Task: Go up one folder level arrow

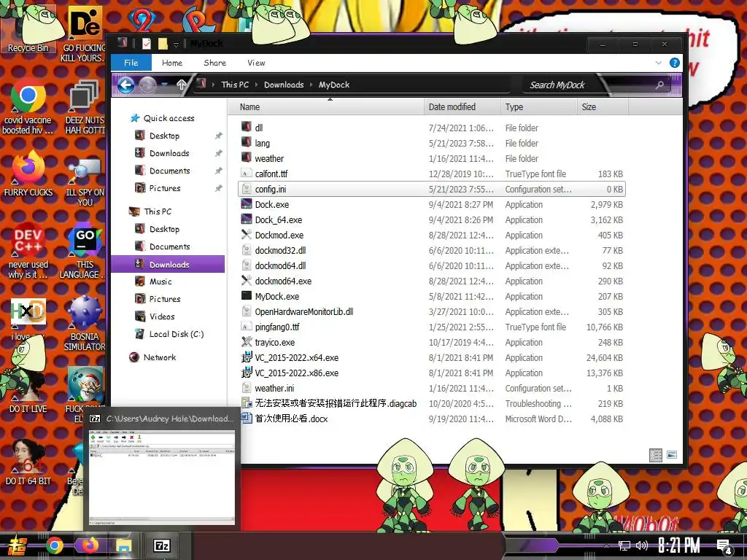Action: [x=181, y=85]
